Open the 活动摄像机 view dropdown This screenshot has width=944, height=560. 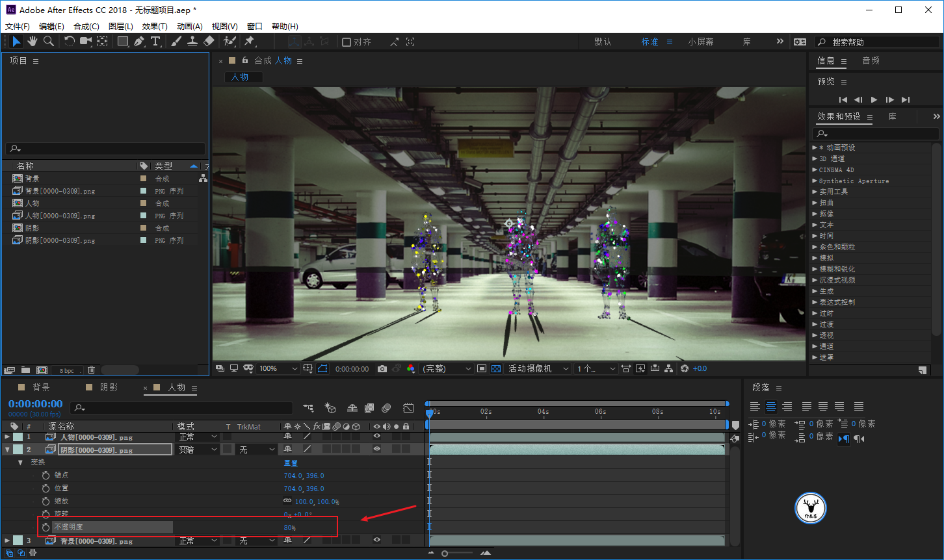(x=538, y=369)
